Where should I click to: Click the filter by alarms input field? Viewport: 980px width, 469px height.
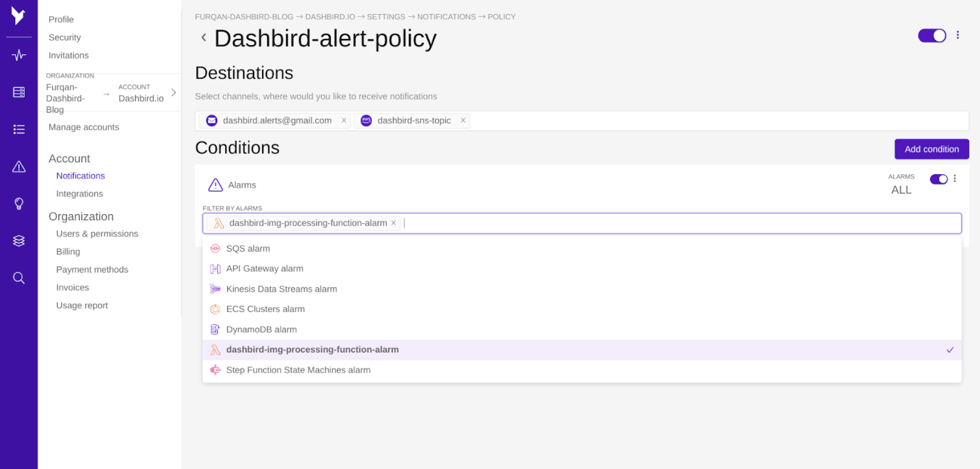click(x=587, y=223)
